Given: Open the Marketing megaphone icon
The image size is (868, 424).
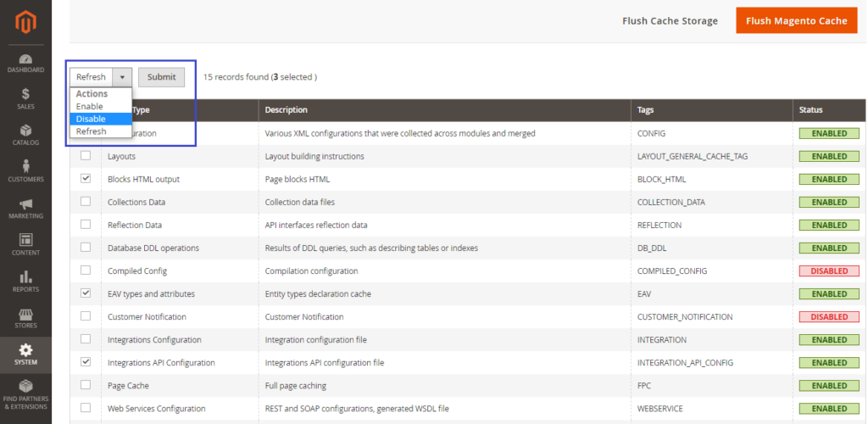Looking at the screenshot, I should tap(25, 204).
